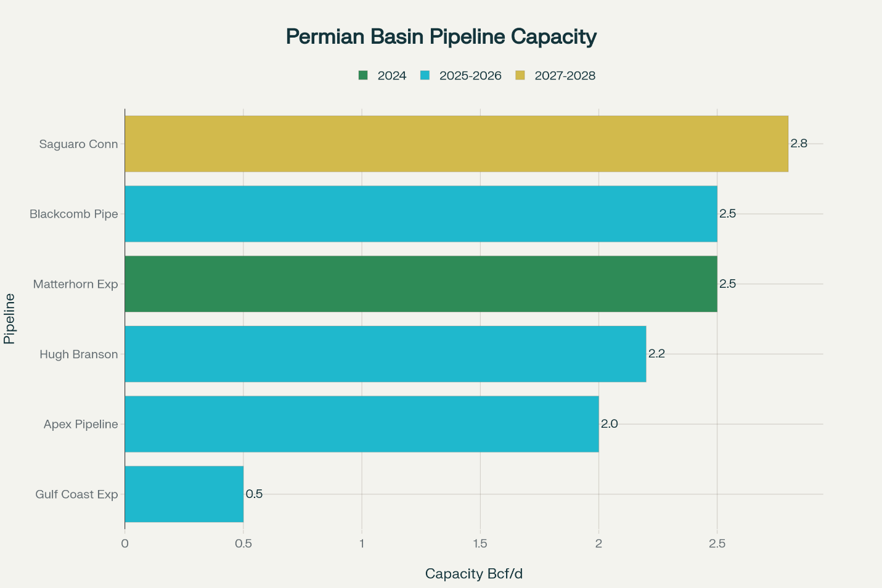Click the 1.5 x-axis tick label
This screenshot has width=882, height=588.
click(x=480, y=544)
